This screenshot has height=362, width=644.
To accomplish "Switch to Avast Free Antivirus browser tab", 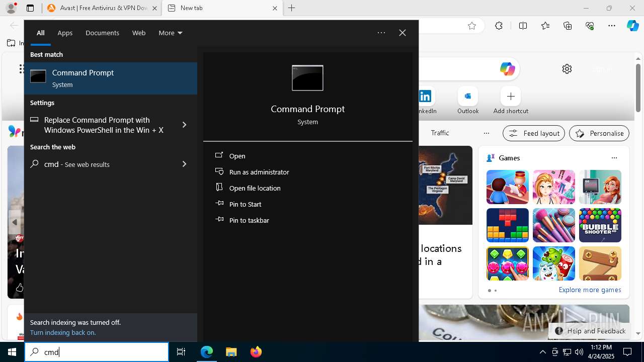I will tap(103, 8).
